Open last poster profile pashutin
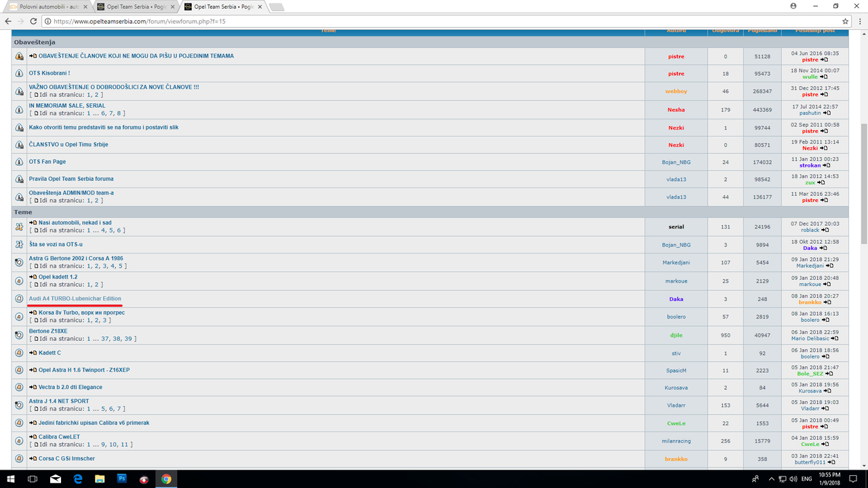Image resolution: width=868 pixels, height=488 pixels. coord(810,113)
